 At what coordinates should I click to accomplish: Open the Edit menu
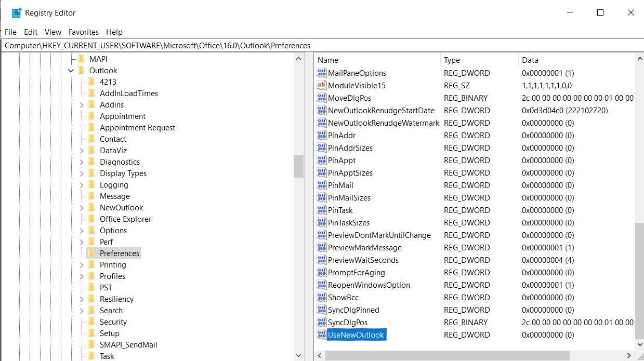[31, 32]
